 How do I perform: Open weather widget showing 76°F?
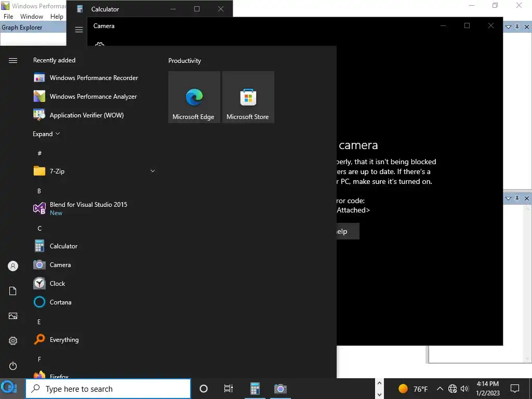[413, 389]
